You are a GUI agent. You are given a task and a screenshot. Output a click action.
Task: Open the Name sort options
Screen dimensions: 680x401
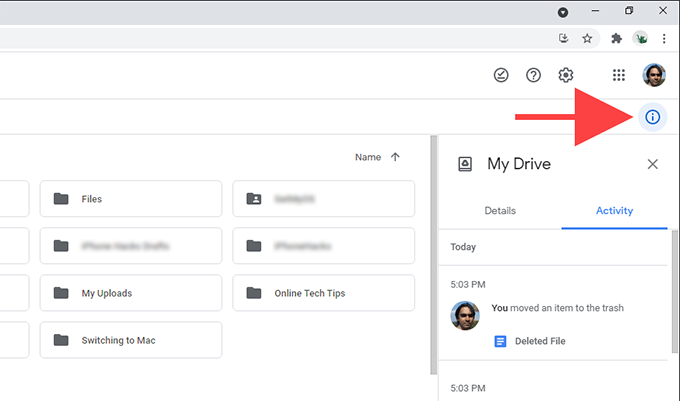(x=368, y=157)
